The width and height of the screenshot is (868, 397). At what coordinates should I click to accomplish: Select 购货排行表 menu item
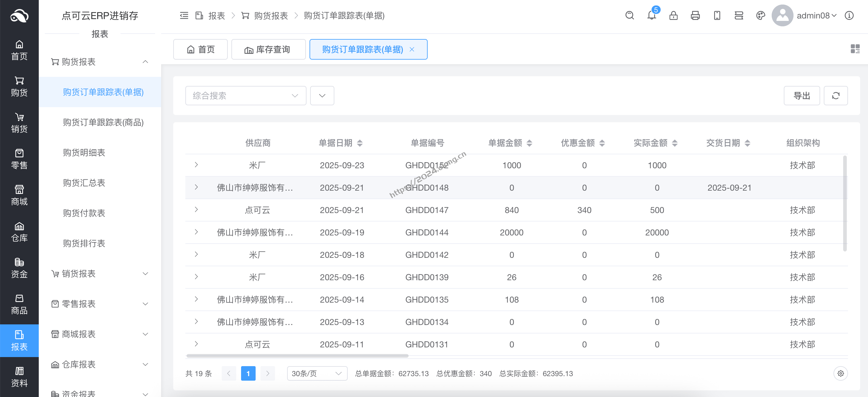tap(100, 244)
